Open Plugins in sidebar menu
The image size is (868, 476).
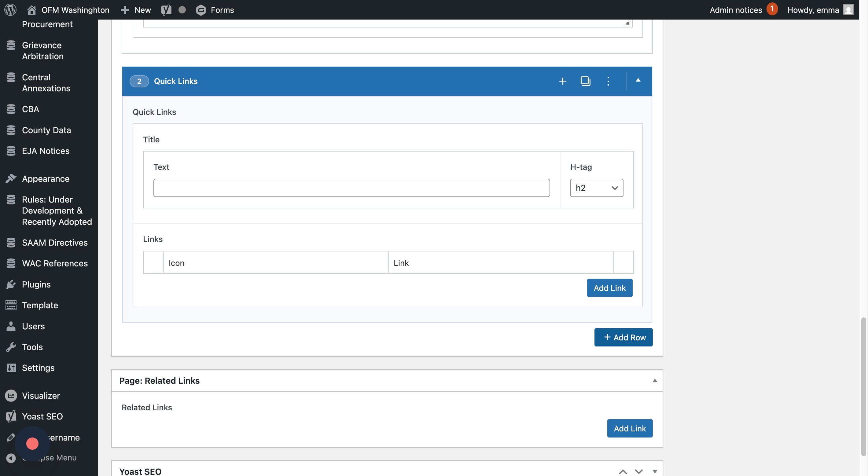pyautogui.click(x=36, y=284)
